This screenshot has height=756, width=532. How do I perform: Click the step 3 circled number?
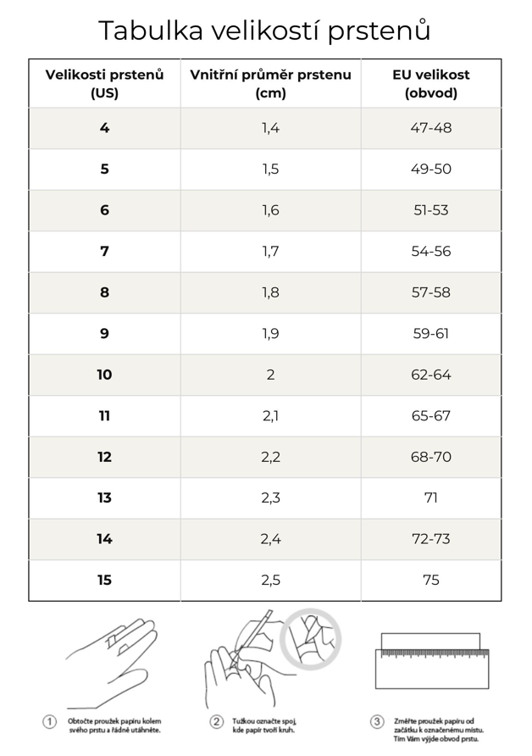pos(377,721)
